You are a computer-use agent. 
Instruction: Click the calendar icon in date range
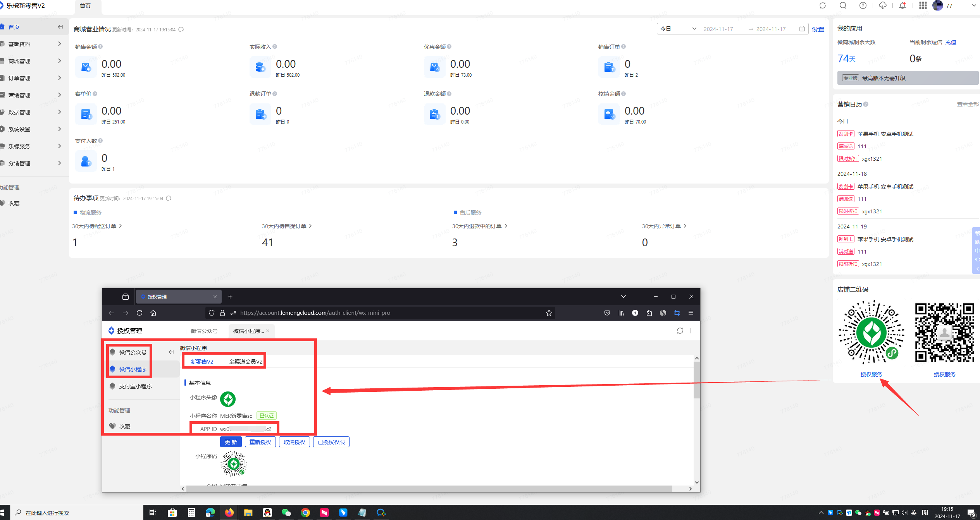click(802, 29)
